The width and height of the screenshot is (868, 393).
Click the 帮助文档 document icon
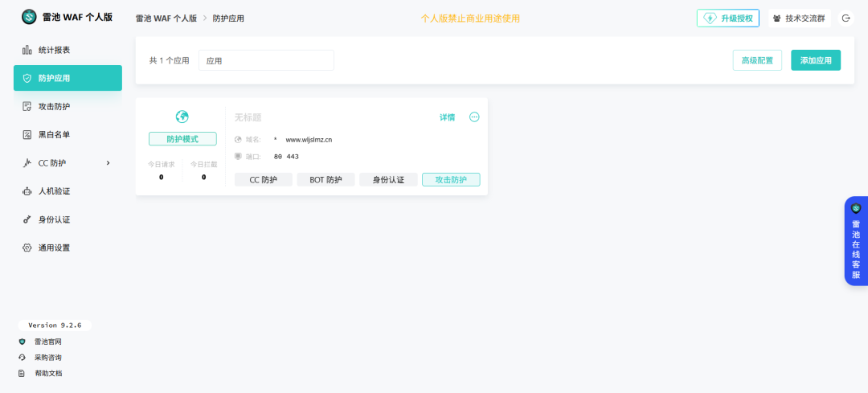point(23,374)
